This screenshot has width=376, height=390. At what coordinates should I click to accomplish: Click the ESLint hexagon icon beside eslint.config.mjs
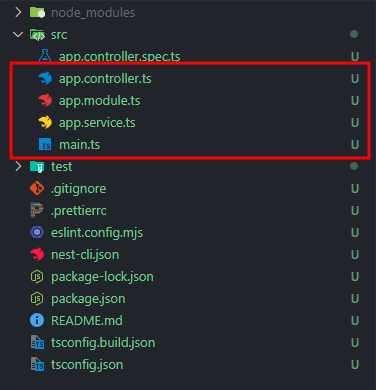[x=37, y=232]
